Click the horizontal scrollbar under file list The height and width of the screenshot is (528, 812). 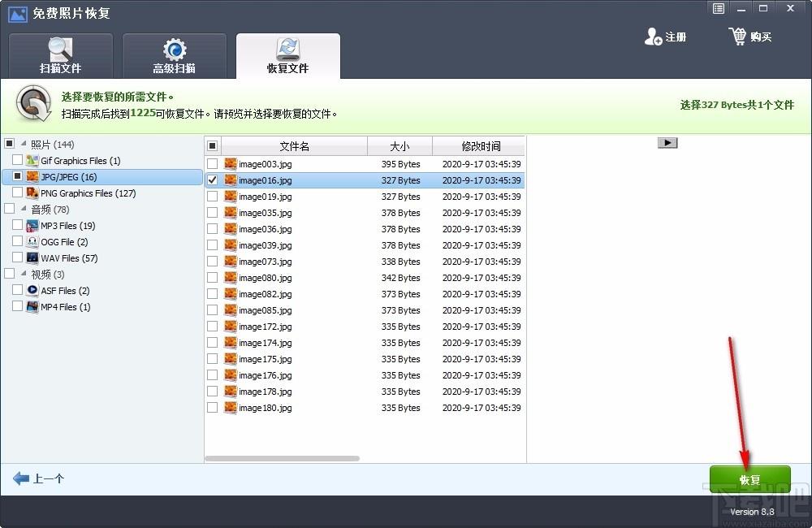click(283, 458)
